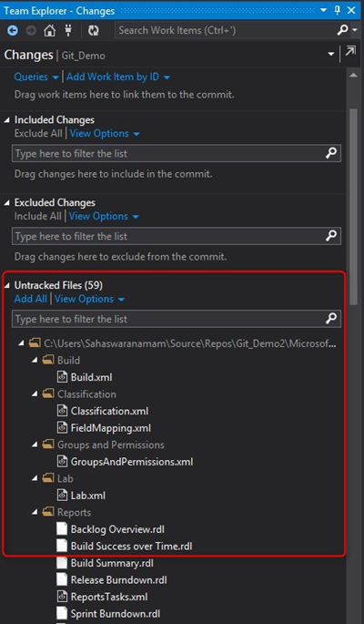The image size is (364, 624).
Task: Open the Manage Connections plug icon
Action: pos(68,31)
